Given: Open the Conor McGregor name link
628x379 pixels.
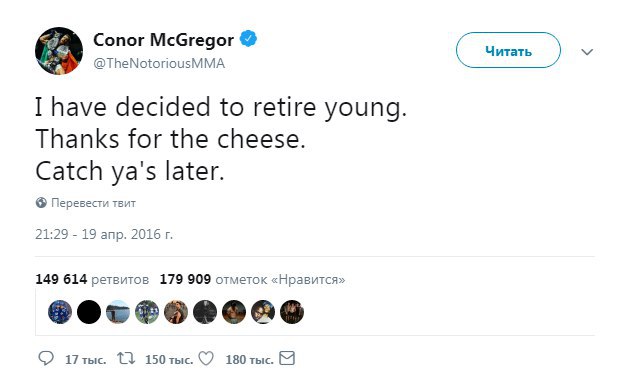Looking at the screenshot, I should coord(163,40).
